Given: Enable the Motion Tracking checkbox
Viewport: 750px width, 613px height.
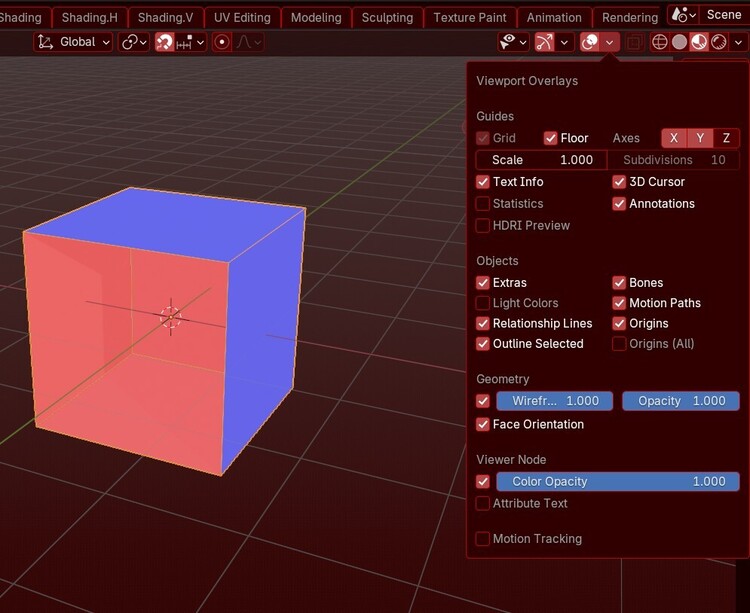Looking at the screenshot, I should pyautogui.click(x=483, y=539).
